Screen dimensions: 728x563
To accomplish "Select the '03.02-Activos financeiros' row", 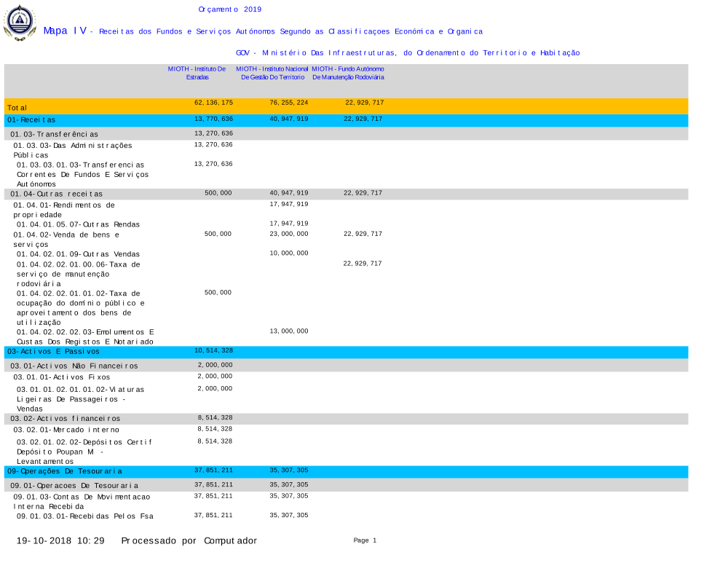I will 66,419.
